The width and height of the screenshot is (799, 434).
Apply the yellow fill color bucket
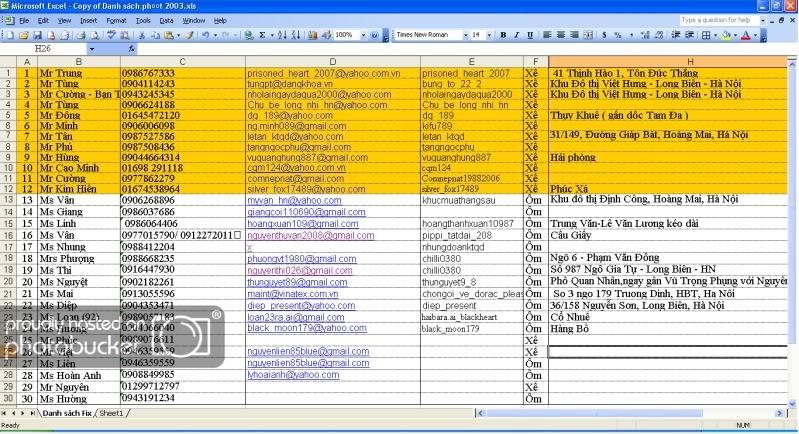click(726, 35)
